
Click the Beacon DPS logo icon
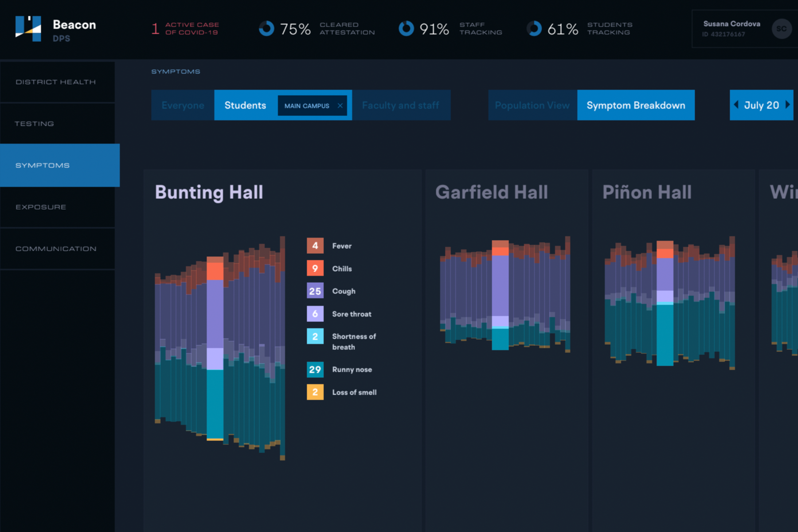tap(28, 29)
